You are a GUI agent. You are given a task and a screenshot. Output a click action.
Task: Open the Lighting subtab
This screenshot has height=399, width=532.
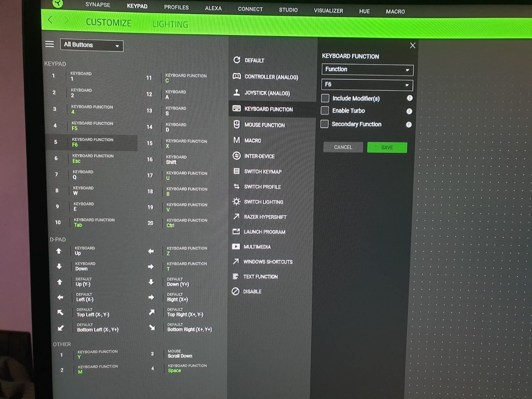click(170, 24)
